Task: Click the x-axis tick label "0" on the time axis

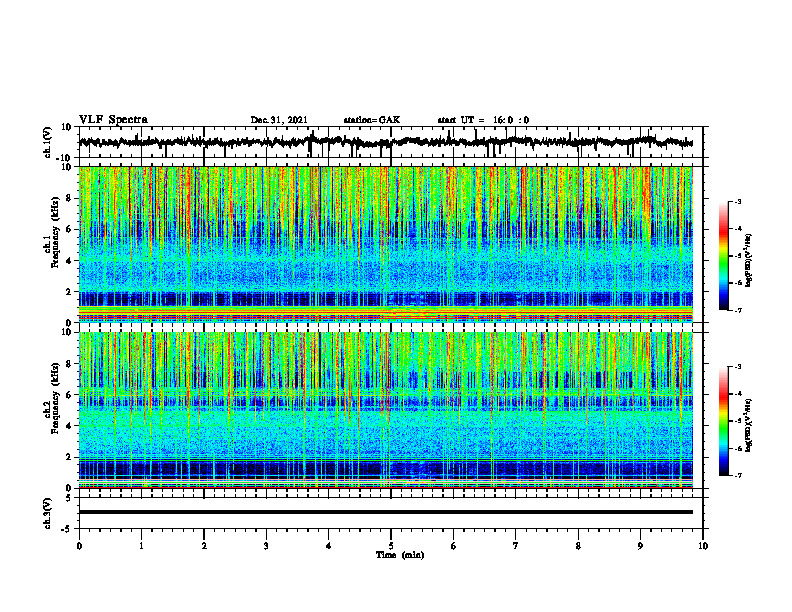Action: (x=79, y=546)
